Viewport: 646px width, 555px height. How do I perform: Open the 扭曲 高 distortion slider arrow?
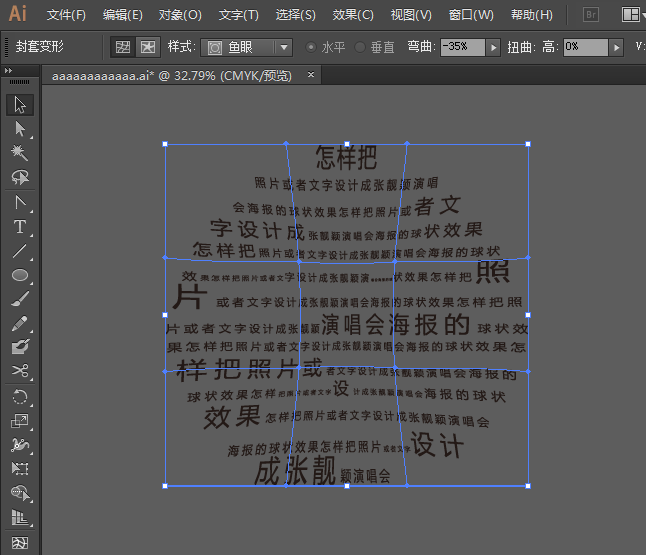(x=616, y=47)
